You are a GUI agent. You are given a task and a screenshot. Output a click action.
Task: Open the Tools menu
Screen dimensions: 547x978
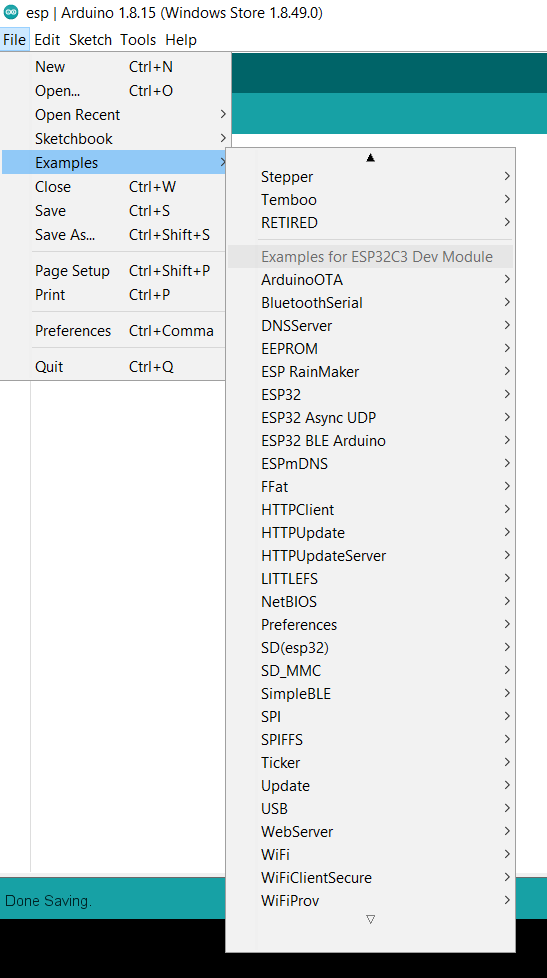(138, 40)
